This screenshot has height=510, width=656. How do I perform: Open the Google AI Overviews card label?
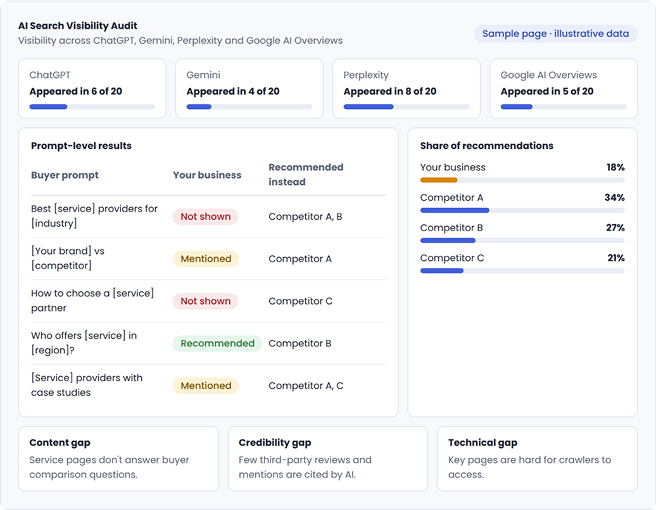click(548, 75)
